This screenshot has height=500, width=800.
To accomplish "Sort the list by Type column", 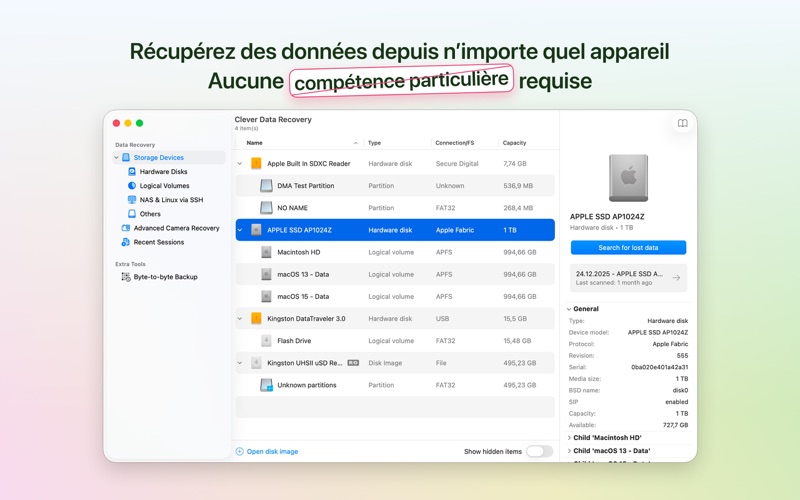I will click(x=374, y=143).
